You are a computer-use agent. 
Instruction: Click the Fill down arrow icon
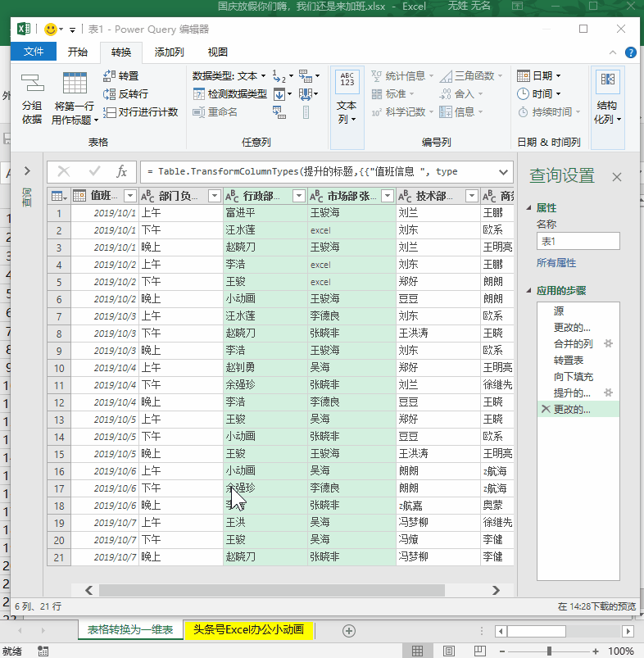pos(279,94)
